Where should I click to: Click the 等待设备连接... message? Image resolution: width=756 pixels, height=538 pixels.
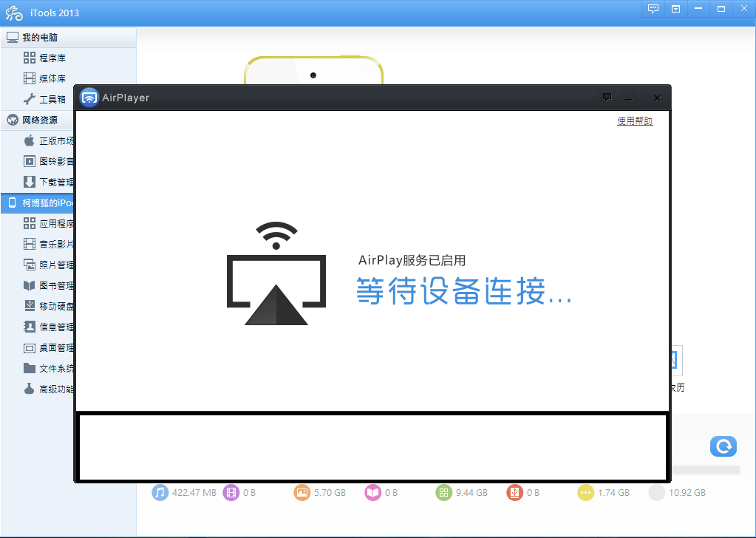464,290
